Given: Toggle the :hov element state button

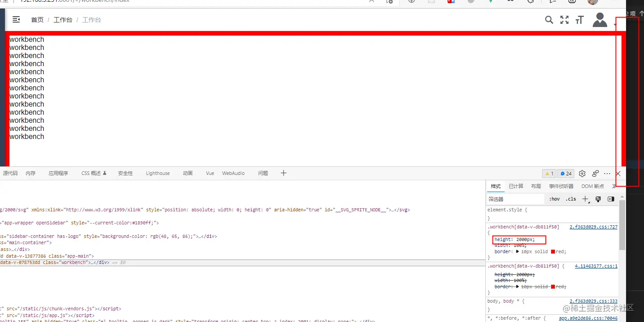Looking at the screenshot, I should [x=555, y=199].
